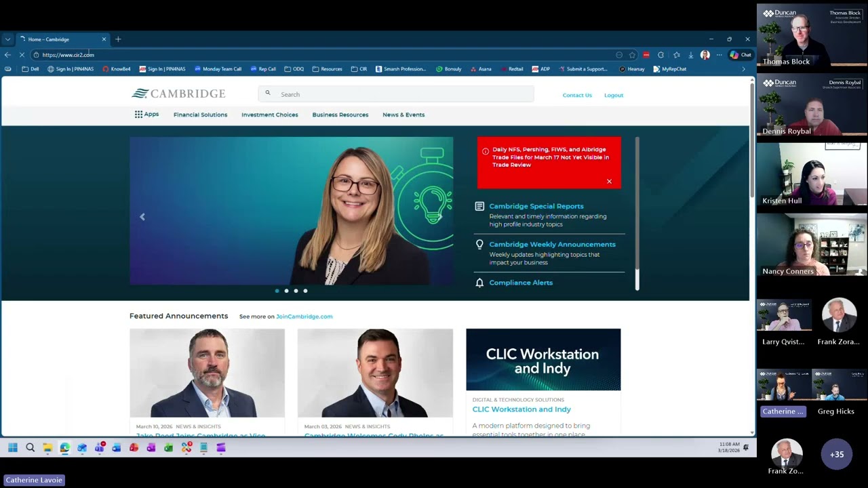Click the Logout link

coord(614,95)
